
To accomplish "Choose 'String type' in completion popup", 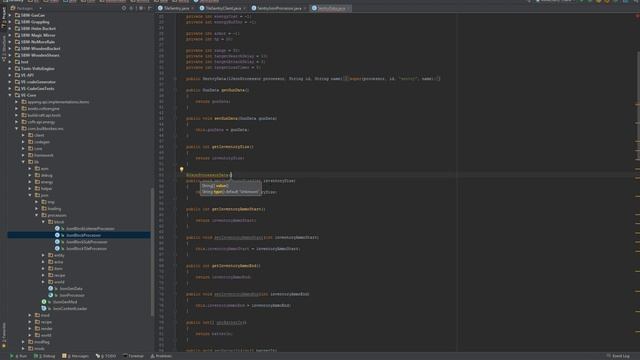I will pos(231,192).
